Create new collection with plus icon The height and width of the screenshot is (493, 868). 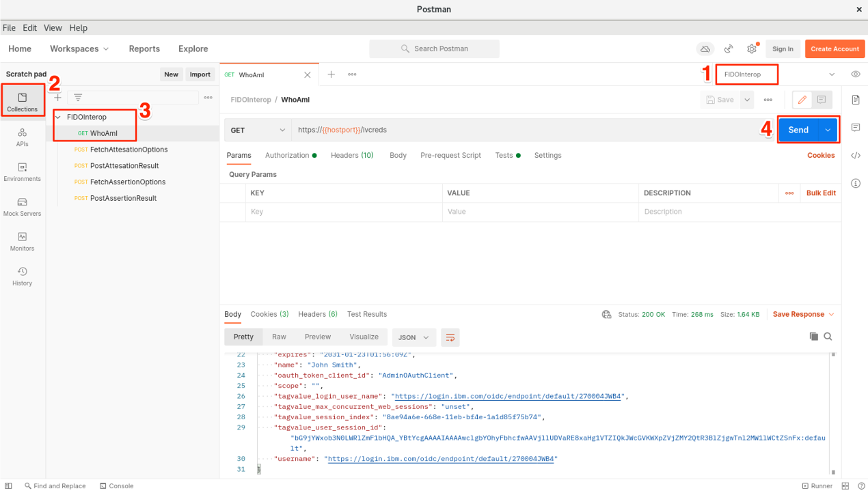click(57, 98)
